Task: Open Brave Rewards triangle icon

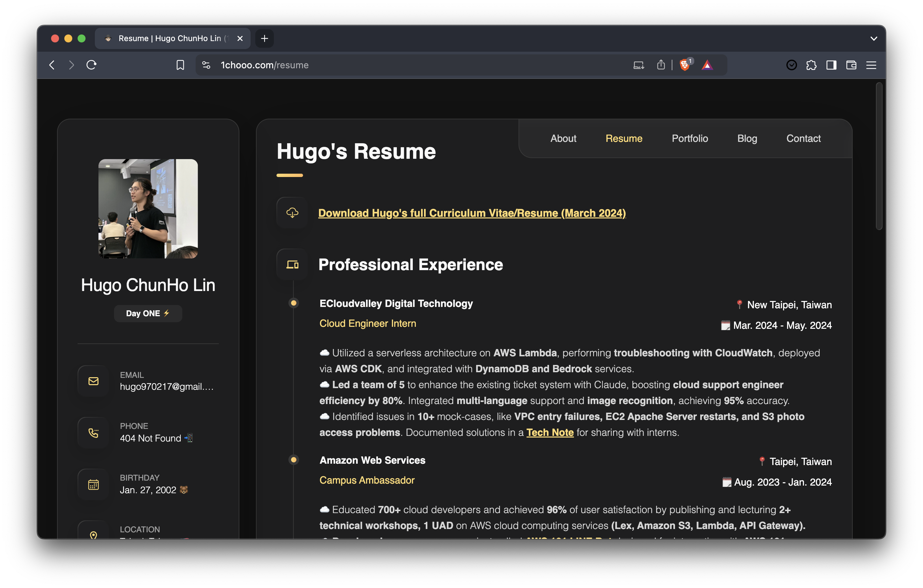Action: (x=707, y=65)
